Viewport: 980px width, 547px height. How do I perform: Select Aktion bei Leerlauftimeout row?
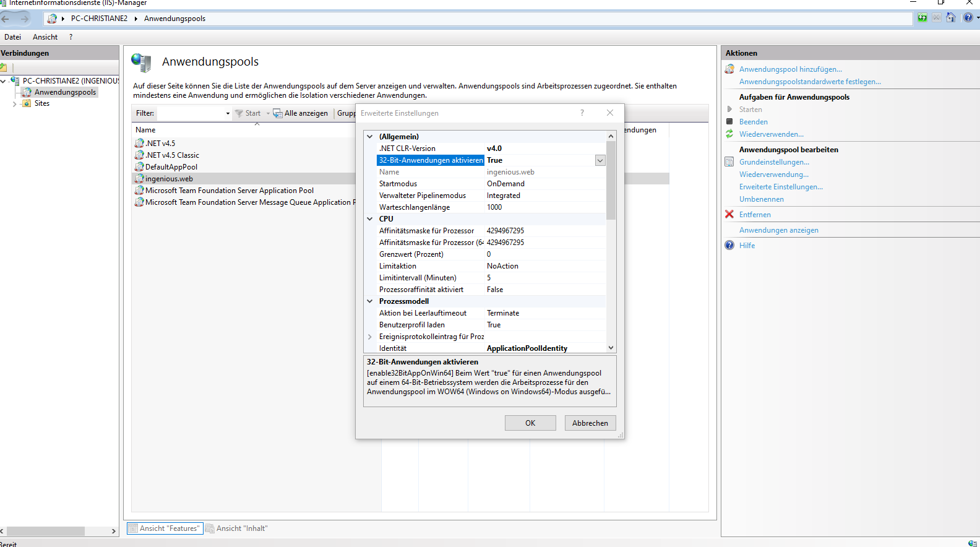pyautogui.click(x=491, y=313)
